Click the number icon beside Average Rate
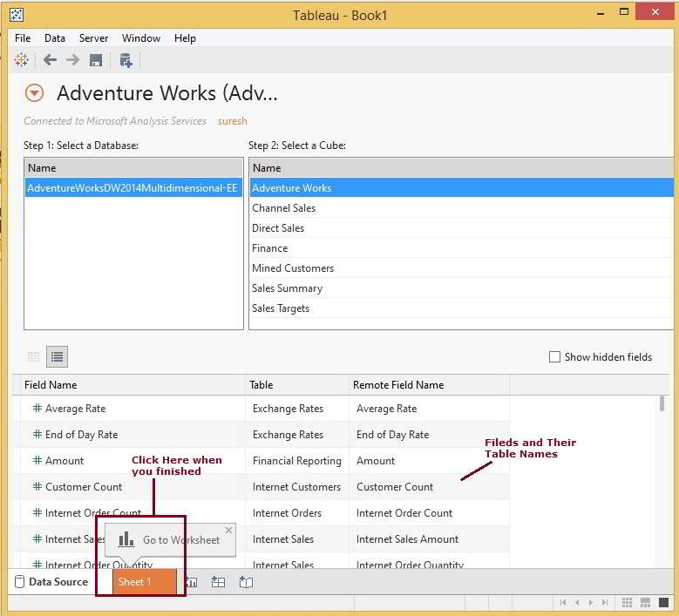 [x=37, y=408]
